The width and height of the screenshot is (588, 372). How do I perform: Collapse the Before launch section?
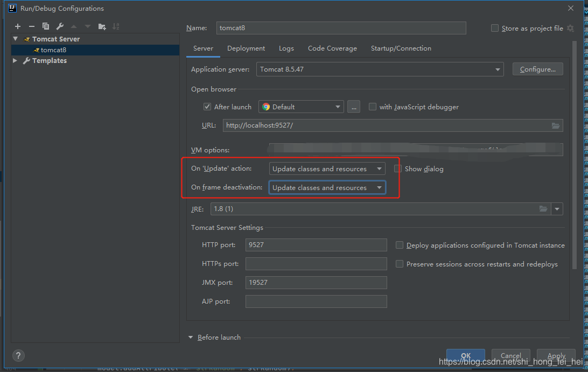click(191, 338)
